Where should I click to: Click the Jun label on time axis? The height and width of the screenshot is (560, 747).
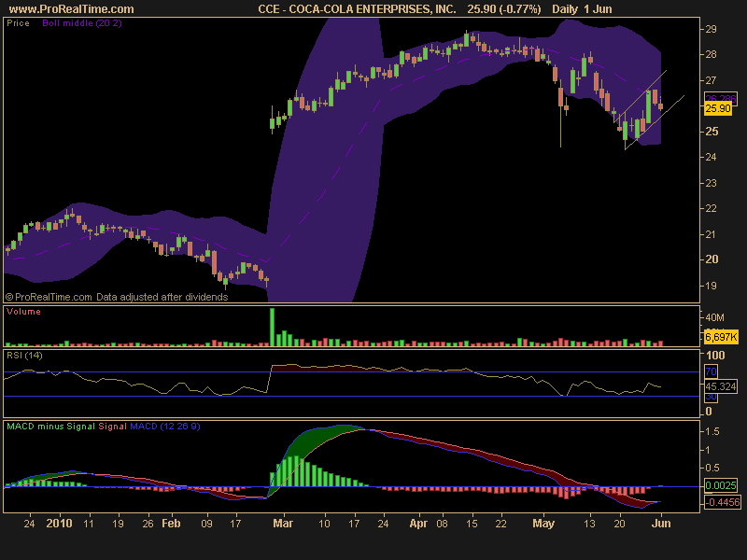point(661,524)
